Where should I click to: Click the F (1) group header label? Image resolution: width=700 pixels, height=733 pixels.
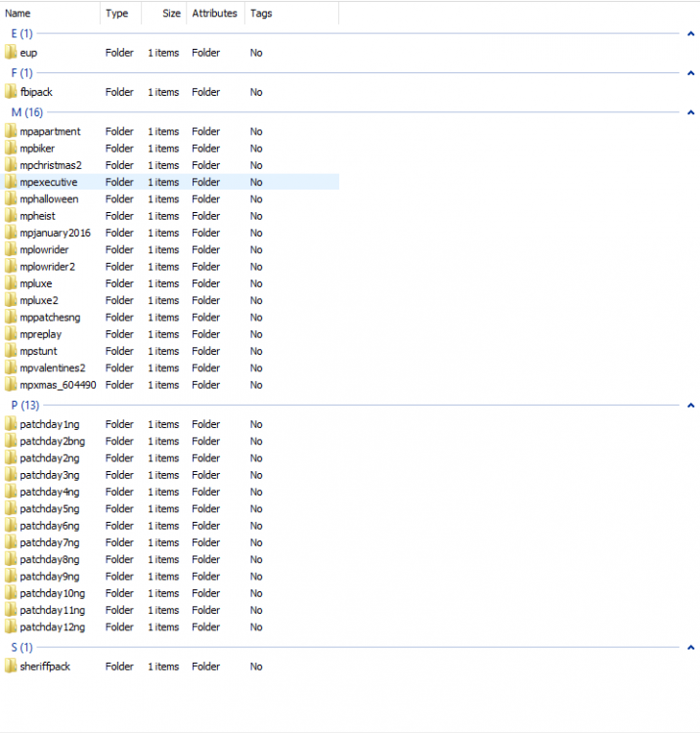[x=22, y=73]
